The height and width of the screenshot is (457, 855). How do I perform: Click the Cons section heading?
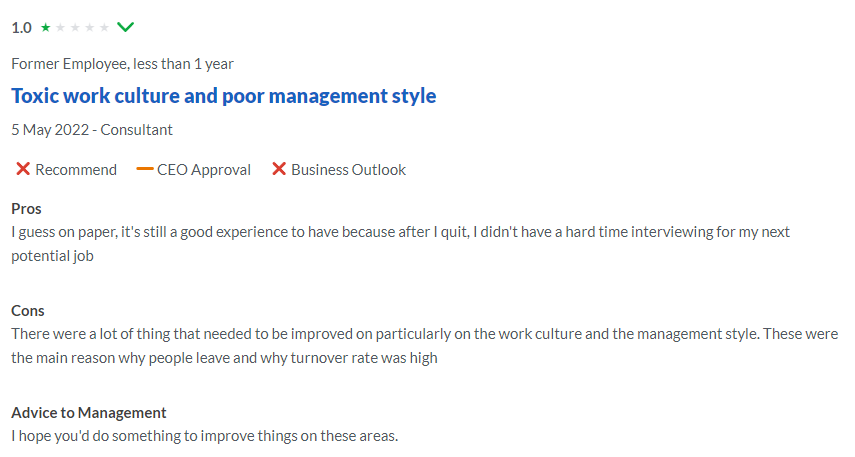(28, 311)
